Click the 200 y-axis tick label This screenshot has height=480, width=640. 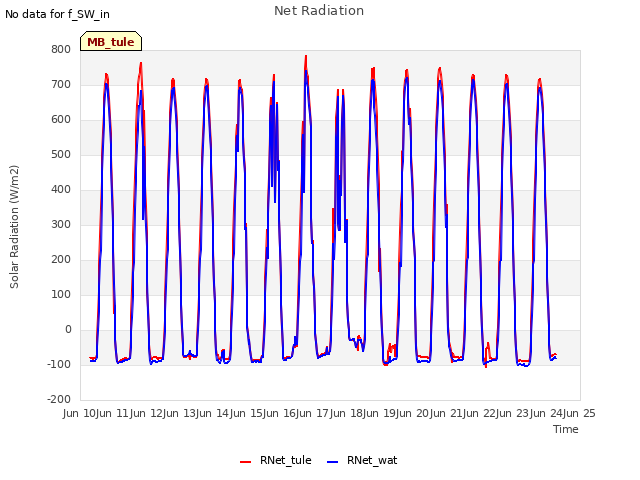61,260
